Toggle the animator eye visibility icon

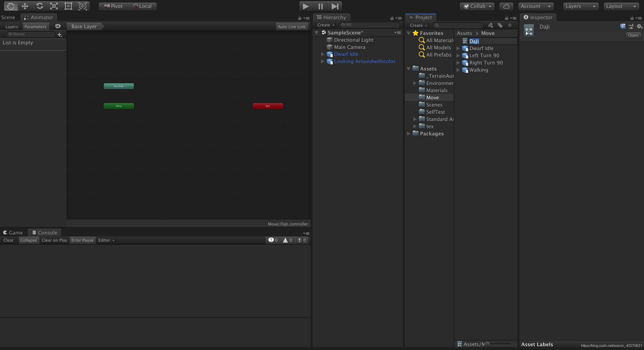pyautogui.click(x=58, y=26)
